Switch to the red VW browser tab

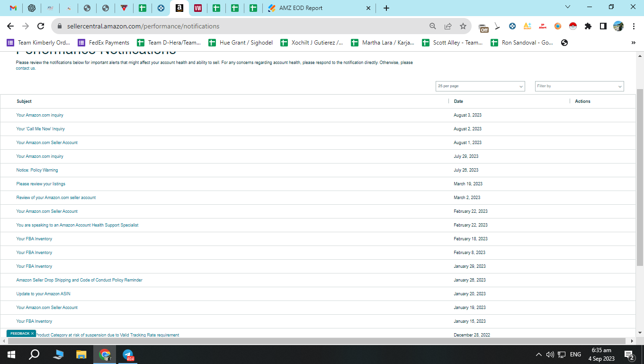pyautogui.click(x=198, y=8)
